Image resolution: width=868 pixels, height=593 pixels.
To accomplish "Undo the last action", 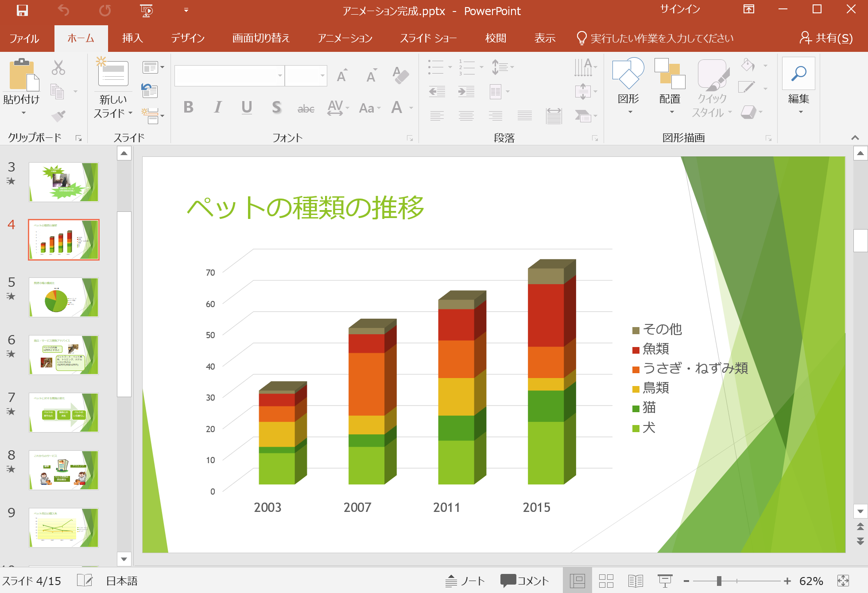I will [63, 10].
